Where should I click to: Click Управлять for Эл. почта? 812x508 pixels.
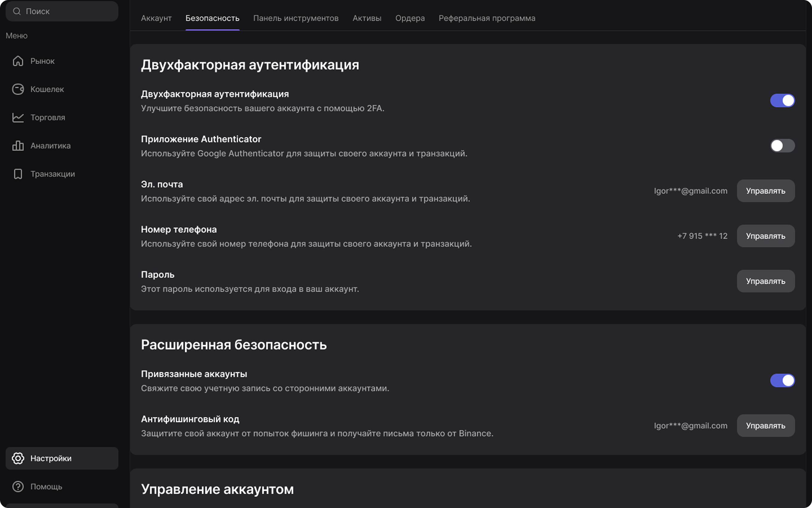coord(766,191)
